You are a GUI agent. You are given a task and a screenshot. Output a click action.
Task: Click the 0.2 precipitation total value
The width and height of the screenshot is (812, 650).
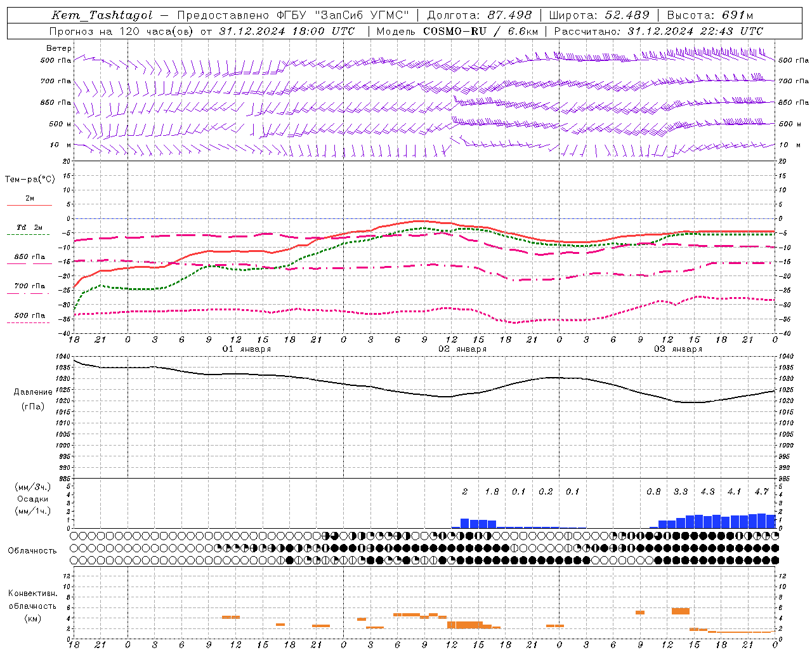point(546,492)
